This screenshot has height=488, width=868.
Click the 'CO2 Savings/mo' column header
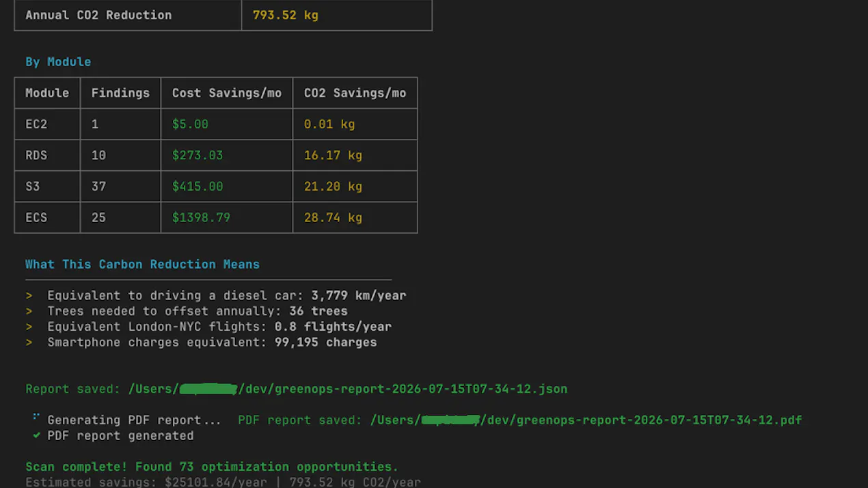[x=355, y=93]
